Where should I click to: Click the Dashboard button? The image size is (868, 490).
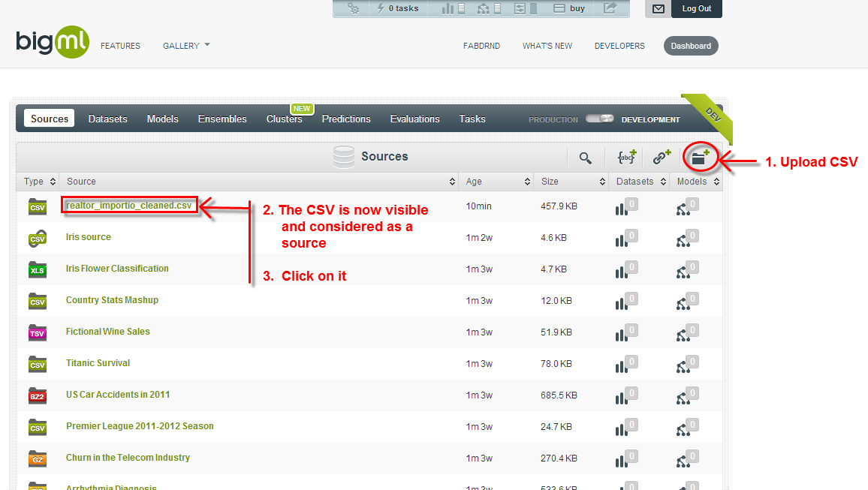coord(691,46)
